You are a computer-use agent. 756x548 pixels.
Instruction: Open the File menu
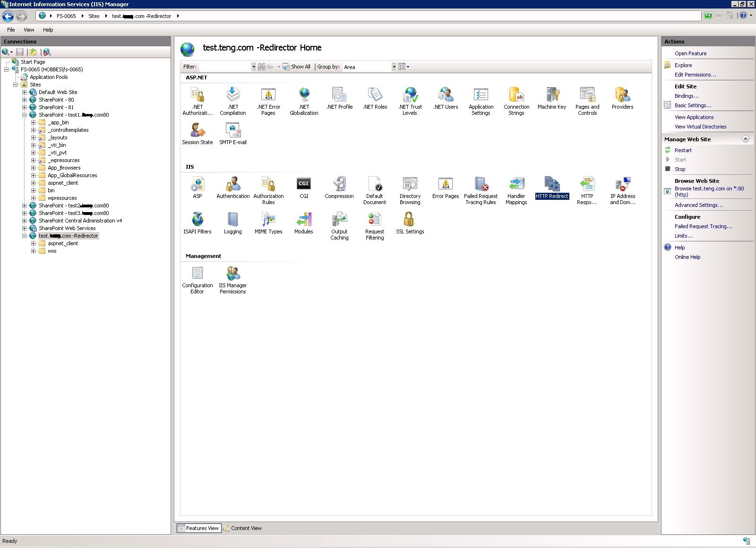tap(11, 30)
